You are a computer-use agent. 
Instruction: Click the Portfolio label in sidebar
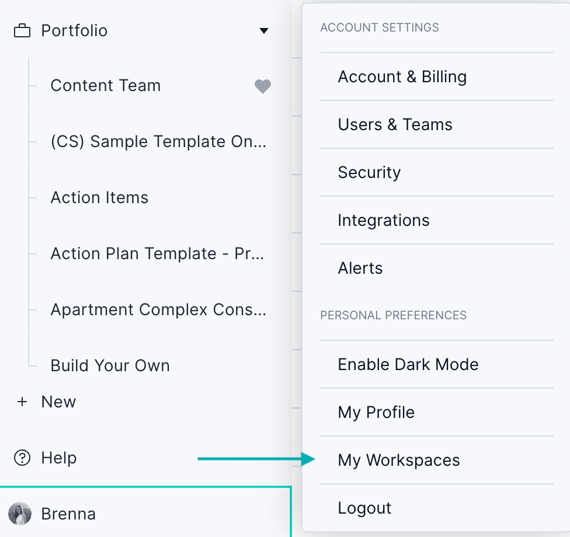click(x=74, y=31)
